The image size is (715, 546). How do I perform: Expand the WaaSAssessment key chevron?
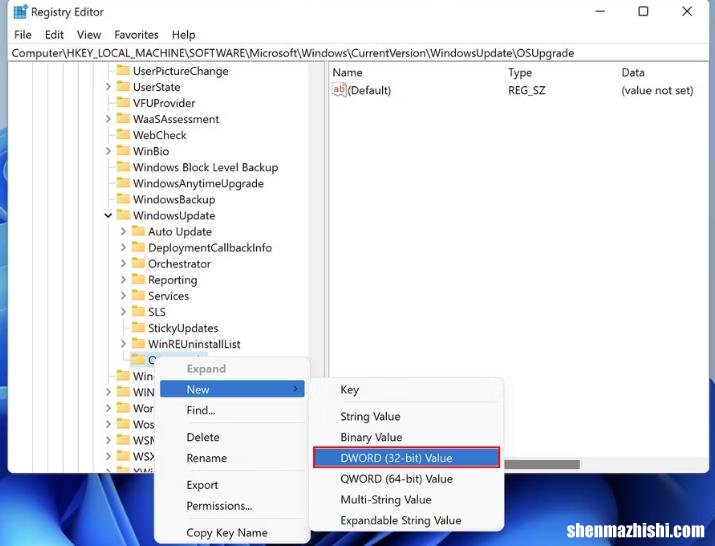coord(108,119)
